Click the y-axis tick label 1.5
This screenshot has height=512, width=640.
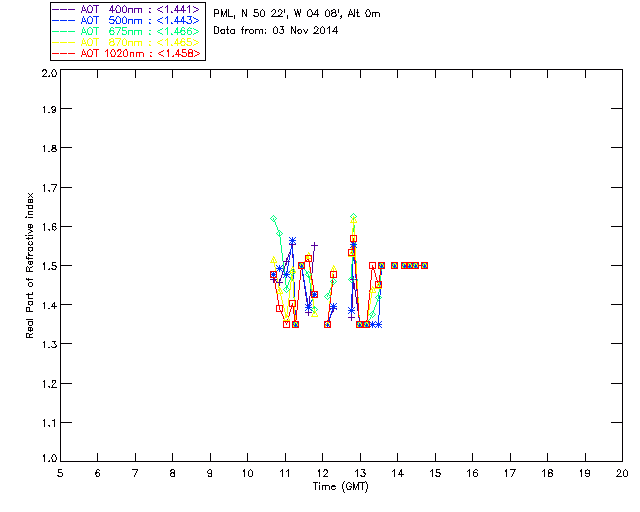click(x=49, y=266)
